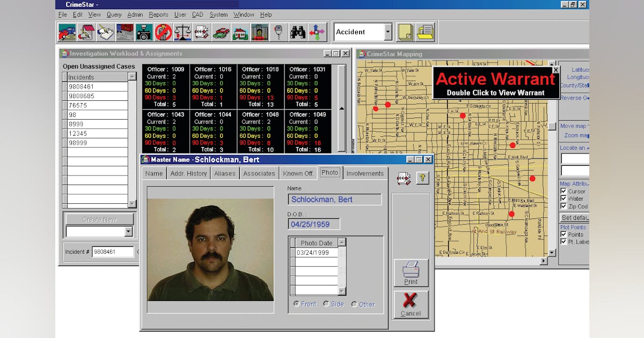Select the Side photo radio button

[x=327, y=304]
